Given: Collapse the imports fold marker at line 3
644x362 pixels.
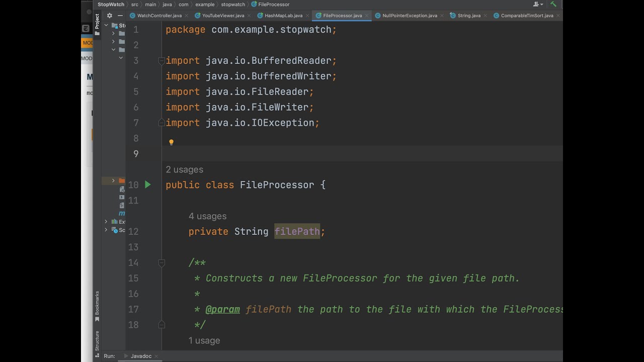Looking at the screenshot, I should (162, 61).
